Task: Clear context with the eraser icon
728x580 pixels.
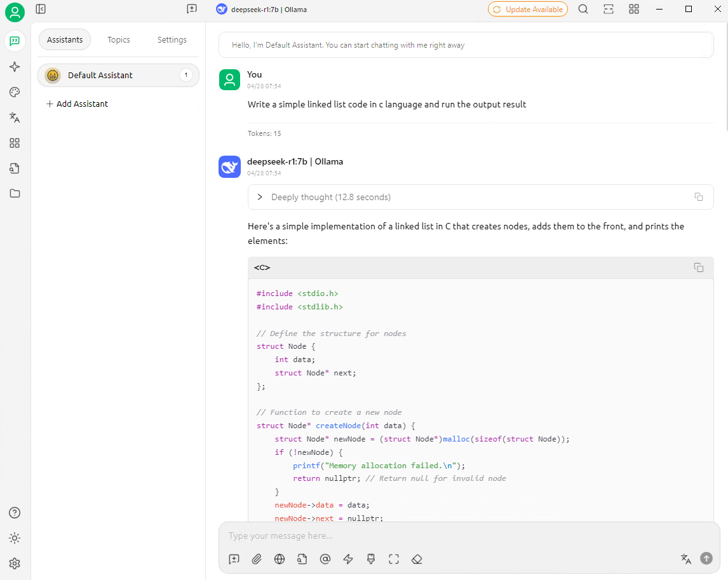Action: pyautogui.click(x=417, y=559)
